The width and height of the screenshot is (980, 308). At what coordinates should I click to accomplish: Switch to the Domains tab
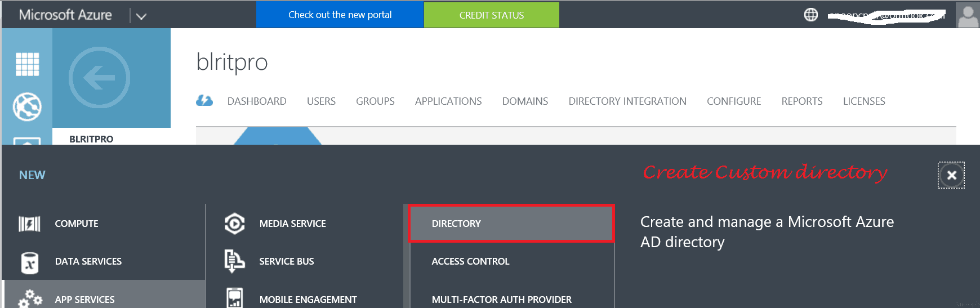525,101
